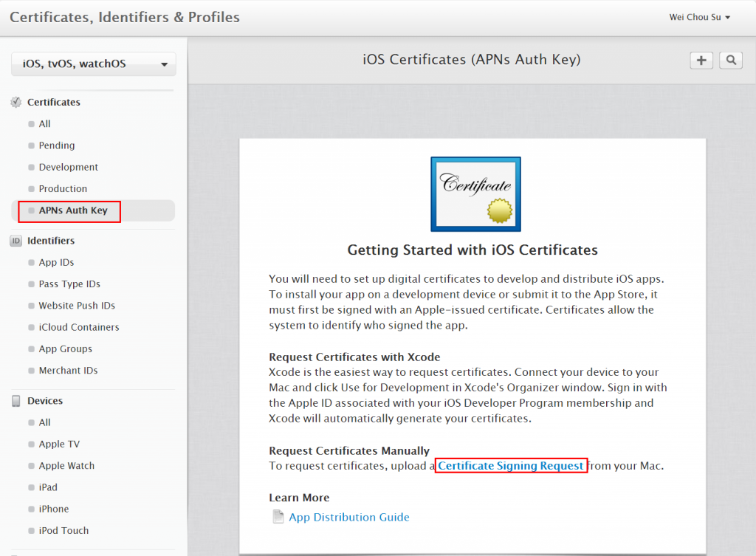Click the Certificates section icon
The image size is (756, 556).
tap(16, 102)
